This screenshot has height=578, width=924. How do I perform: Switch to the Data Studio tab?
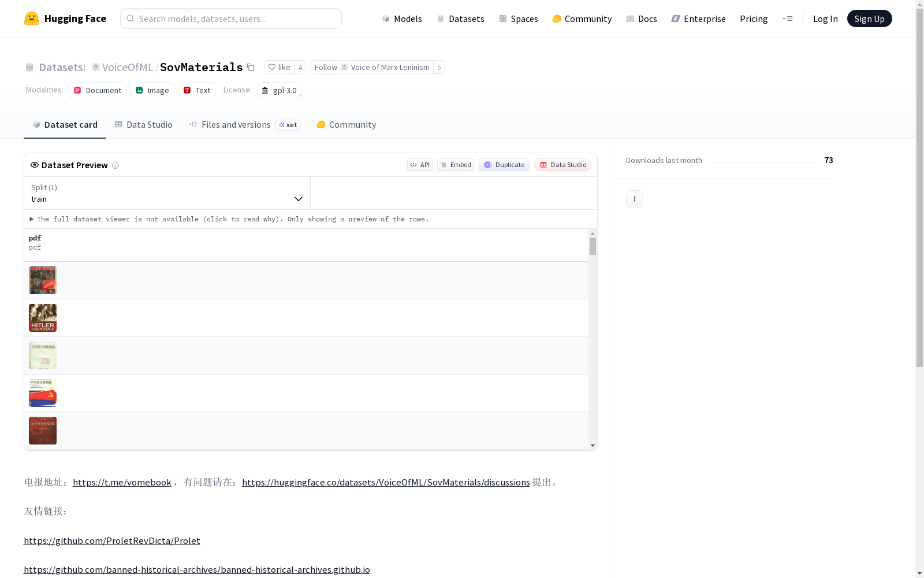coord(143,125)
